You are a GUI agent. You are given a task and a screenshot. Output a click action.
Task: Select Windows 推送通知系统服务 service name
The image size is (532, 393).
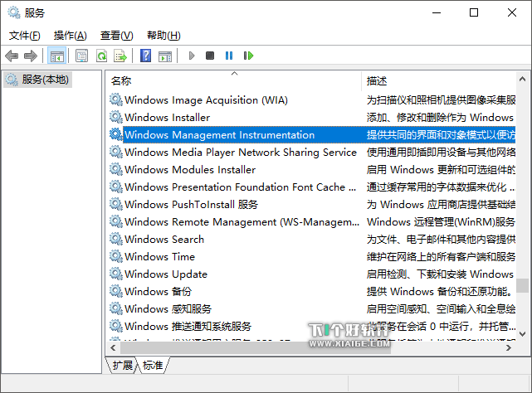[x=188, y=326]
